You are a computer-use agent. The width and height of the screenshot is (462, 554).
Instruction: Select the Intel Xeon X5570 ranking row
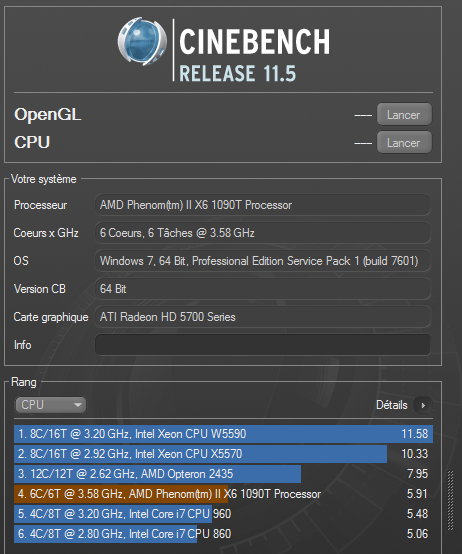coord(223,454)
